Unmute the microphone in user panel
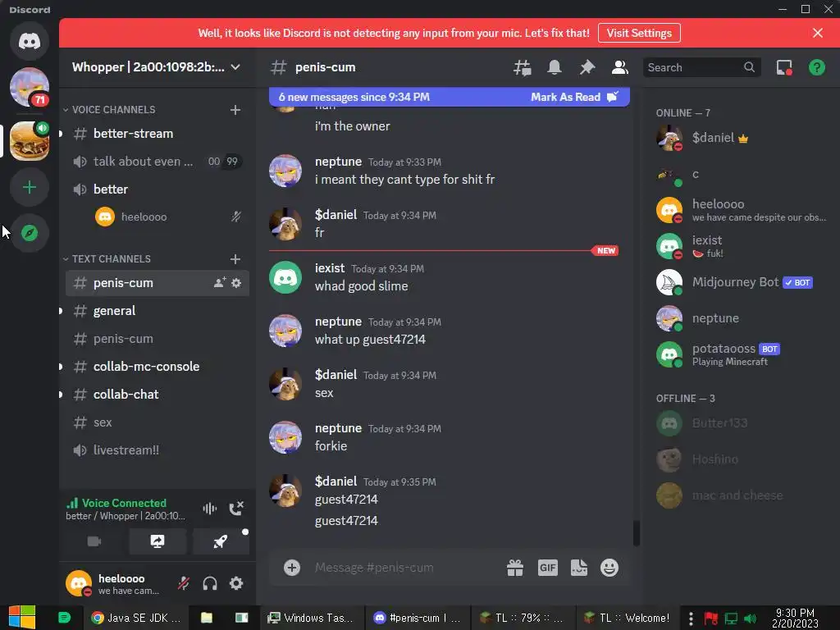The width and height of the screenshot is (840, 630). pos(184,583)
